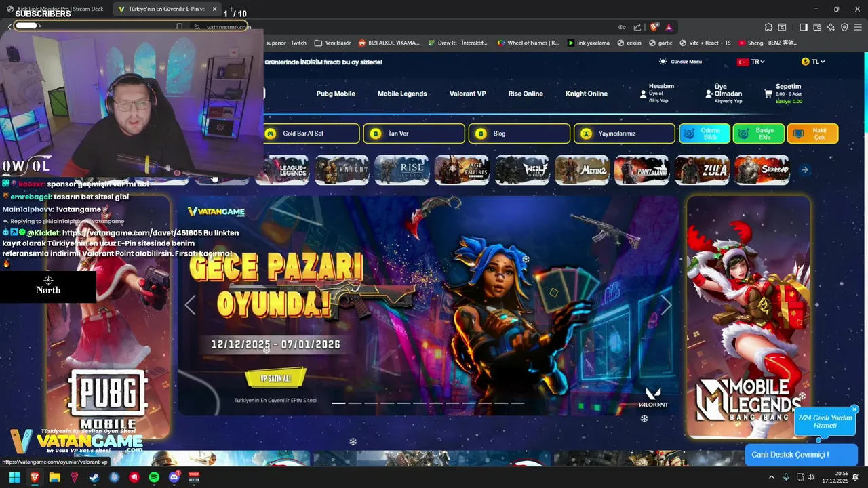Switch to the Türkiye'nin En Güvenilir E-Pin tab
Screen dimensions: 868x488
(x=167, y=9)
